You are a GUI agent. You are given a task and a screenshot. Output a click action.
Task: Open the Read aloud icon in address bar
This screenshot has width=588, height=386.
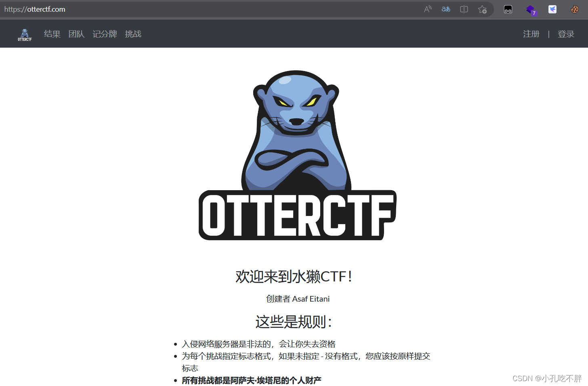click(428, 9)
